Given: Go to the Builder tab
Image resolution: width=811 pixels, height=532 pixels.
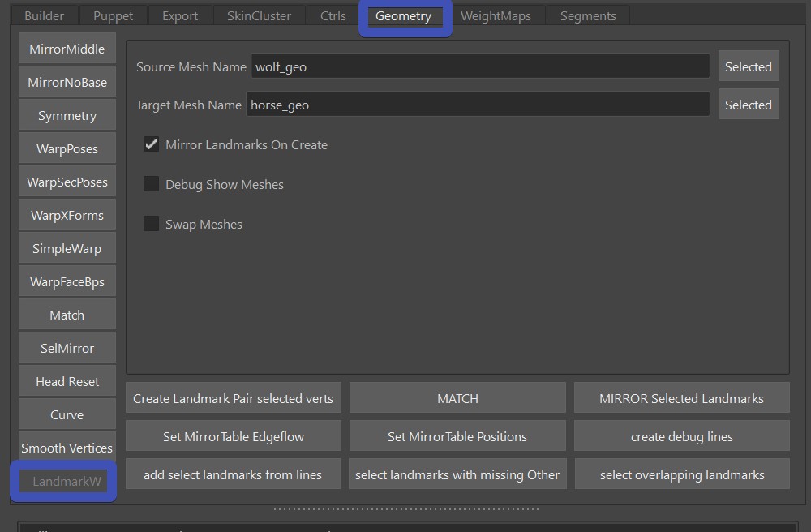Looking at the screenshot, I should [x=45, y=15].
